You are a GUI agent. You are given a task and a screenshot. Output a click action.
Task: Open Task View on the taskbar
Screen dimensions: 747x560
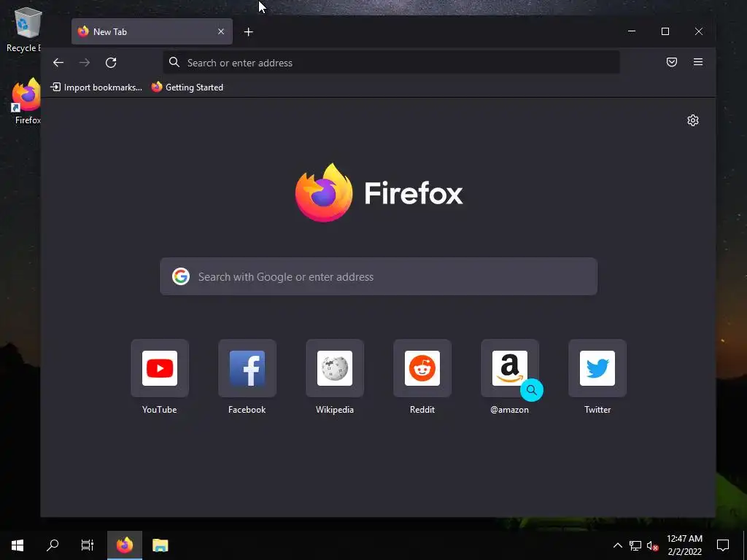click(88, 545)
